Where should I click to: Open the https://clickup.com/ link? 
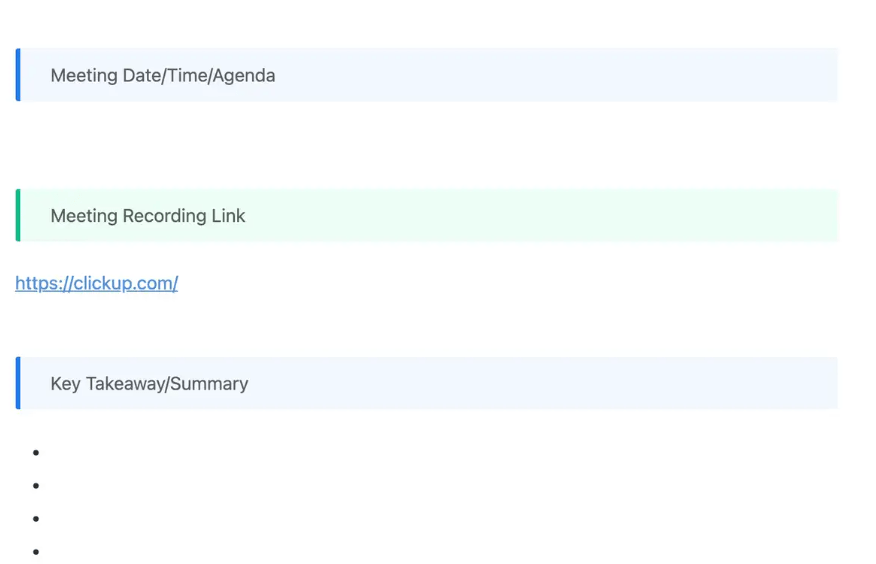tap(97, 283)
